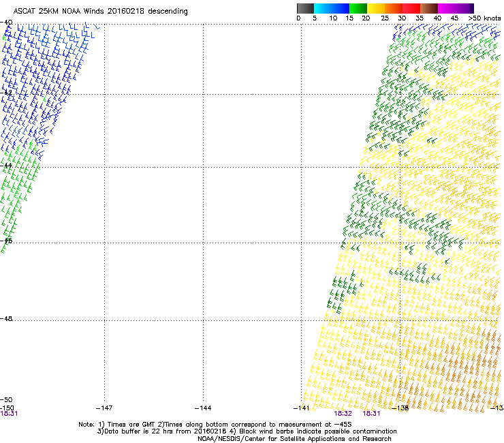Image resolution: width=504 pixels, height=443 pixels.
Task: Click the longitude label -141
Action: [302, 408]
